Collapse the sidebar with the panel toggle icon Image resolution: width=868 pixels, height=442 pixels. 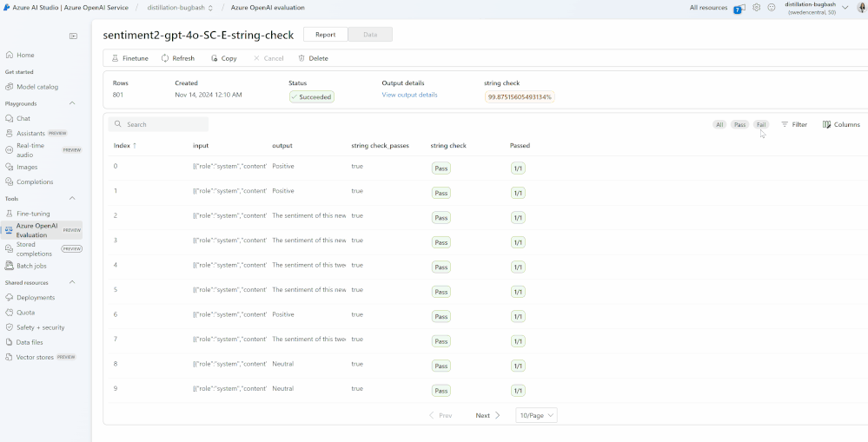73,36
